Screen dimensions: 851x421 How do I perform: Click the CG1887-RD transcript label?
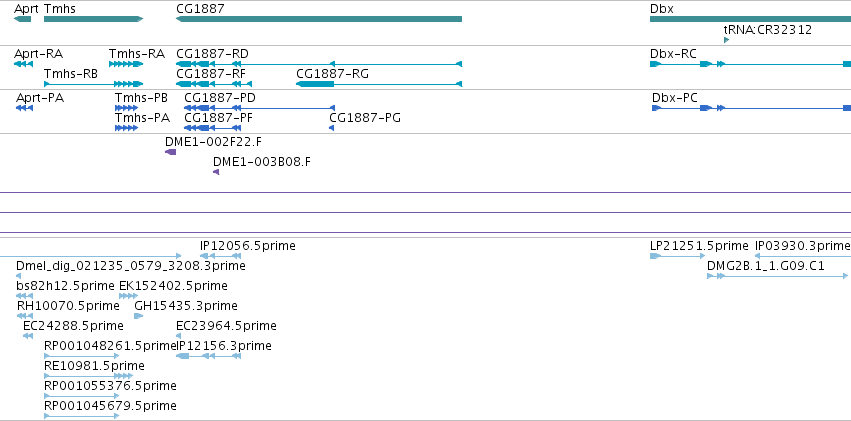click(212, 54)
